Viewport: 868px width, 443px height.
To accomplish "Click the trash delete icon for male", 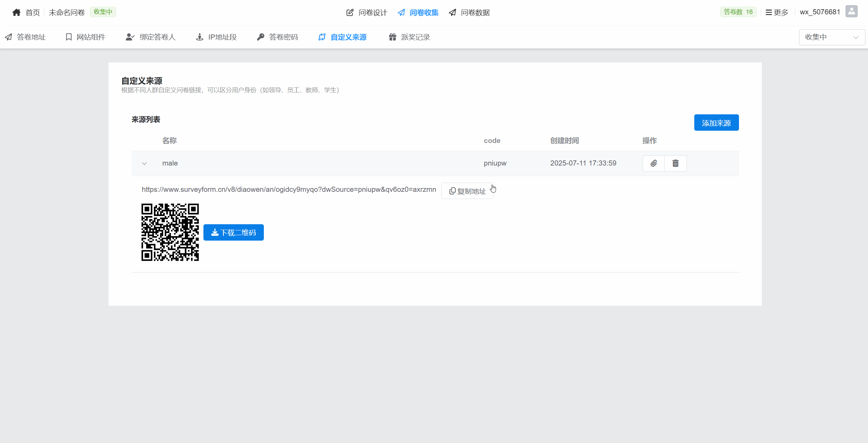I will point(675,163).
